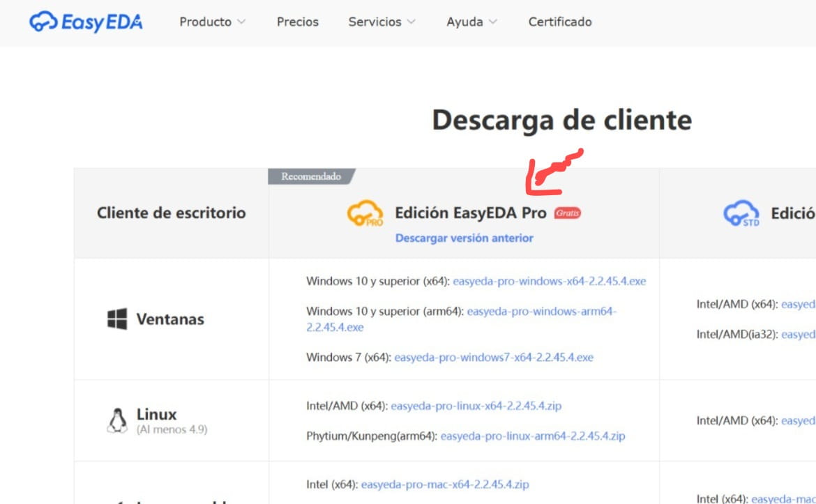The width and height of the screenshot is (816, 504).
Task: Click Descargar versión anterior link
Action: [x=464, y=238]
